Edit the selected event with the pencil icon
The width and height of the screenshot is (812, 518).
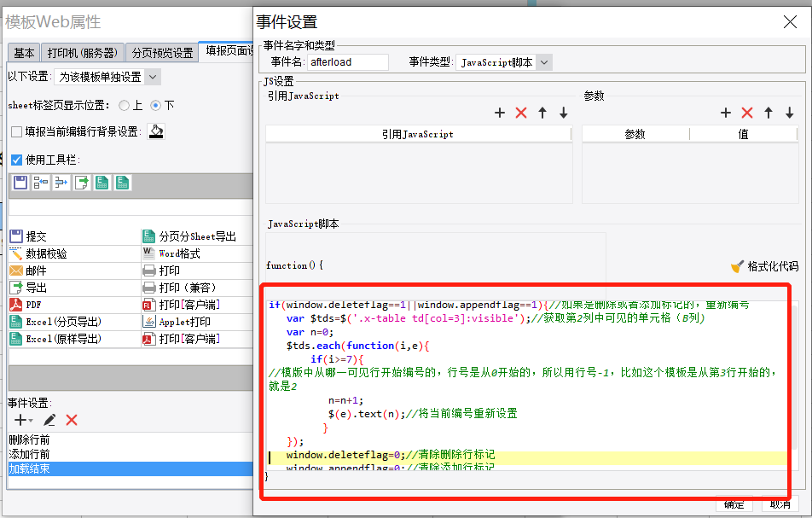(x=49, y=420)
